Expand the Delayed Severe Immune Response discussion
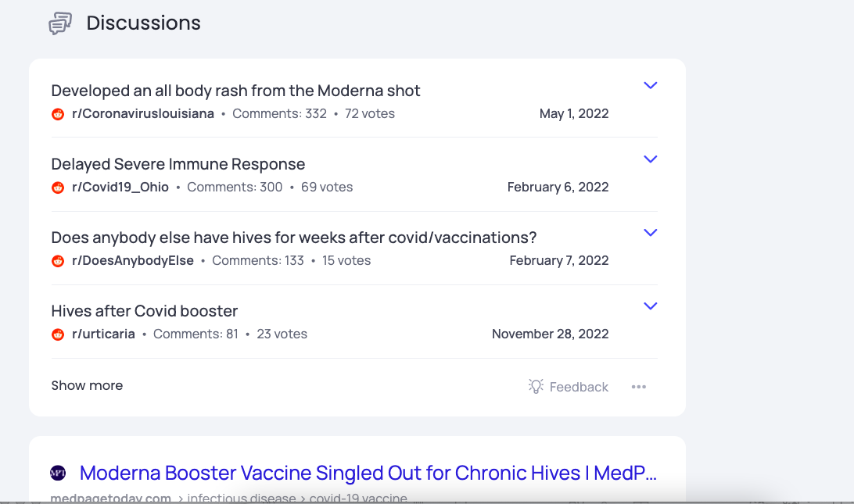854x504 pixels. point(651,159)
